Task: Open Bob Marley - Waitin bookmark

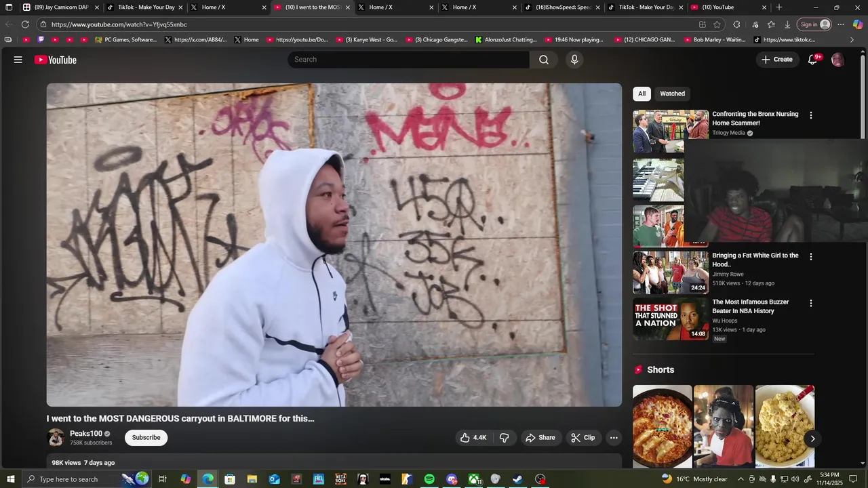Action: [715, 40]
